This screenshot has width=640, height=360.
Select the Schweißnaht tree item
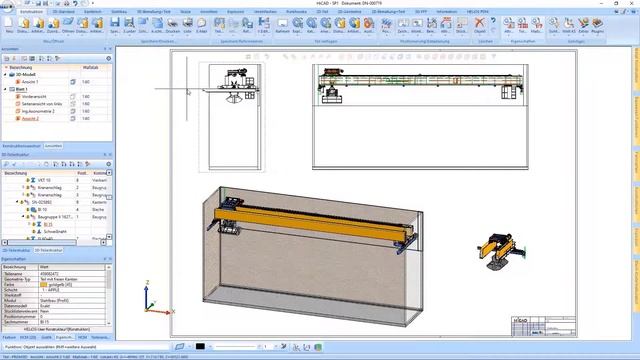pos(55,232)
